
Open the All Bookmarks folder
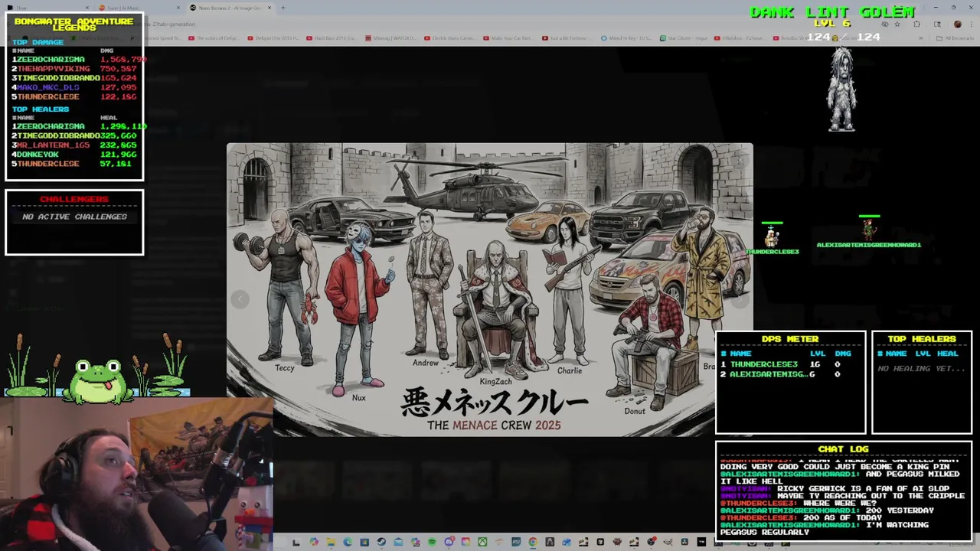(955, 38)
